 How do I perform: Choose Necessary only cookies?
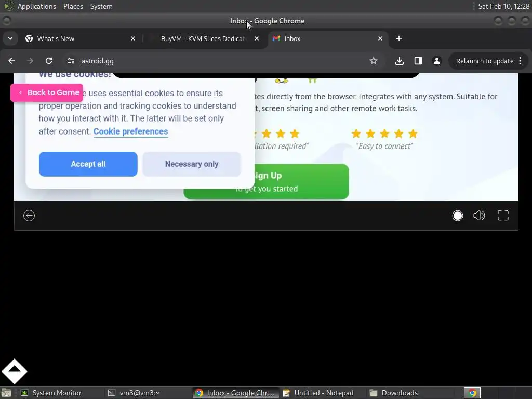192,164
